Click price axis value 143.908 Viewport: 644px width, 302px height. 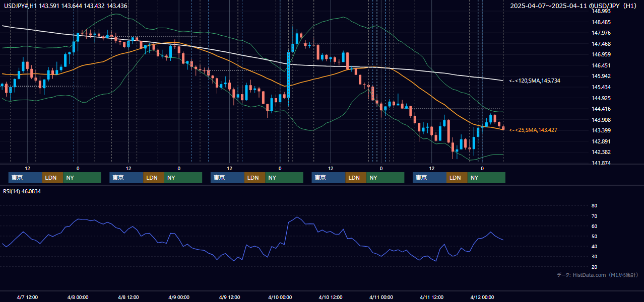[x=601, y=120]
